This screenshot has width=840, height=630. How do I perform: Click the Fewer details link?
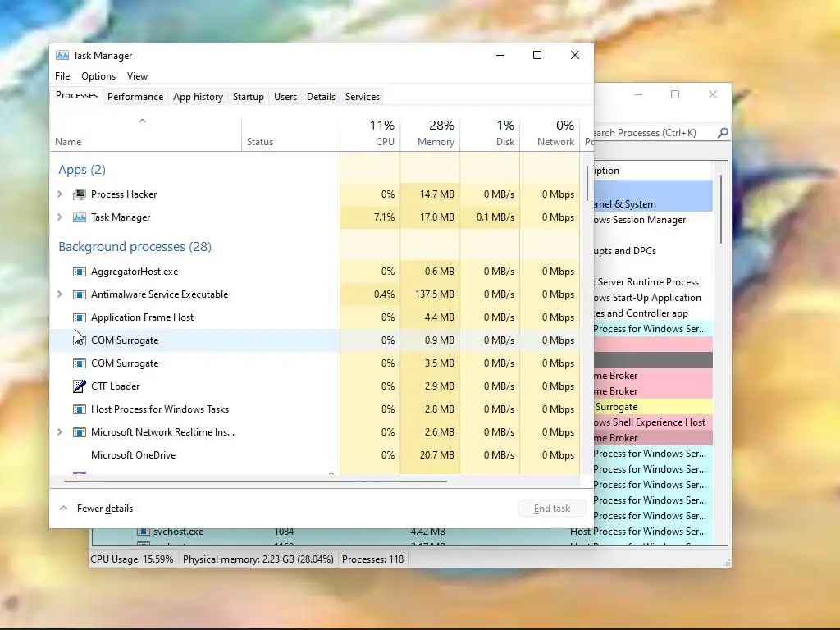(104, 509)
